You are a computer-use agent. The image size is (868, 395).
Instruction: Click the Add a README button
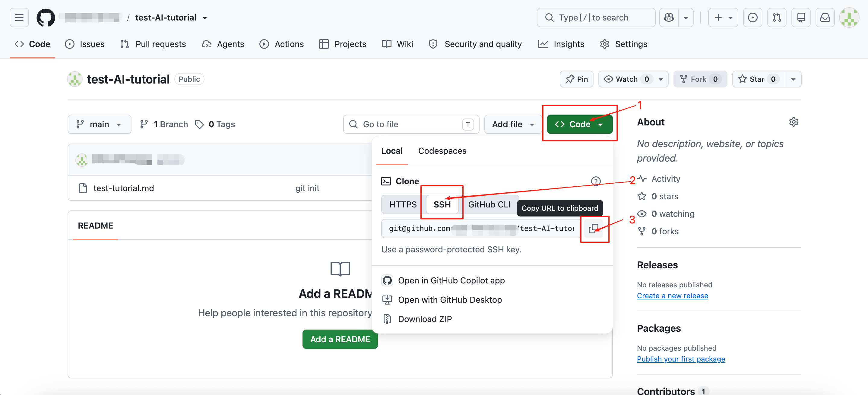340,339
